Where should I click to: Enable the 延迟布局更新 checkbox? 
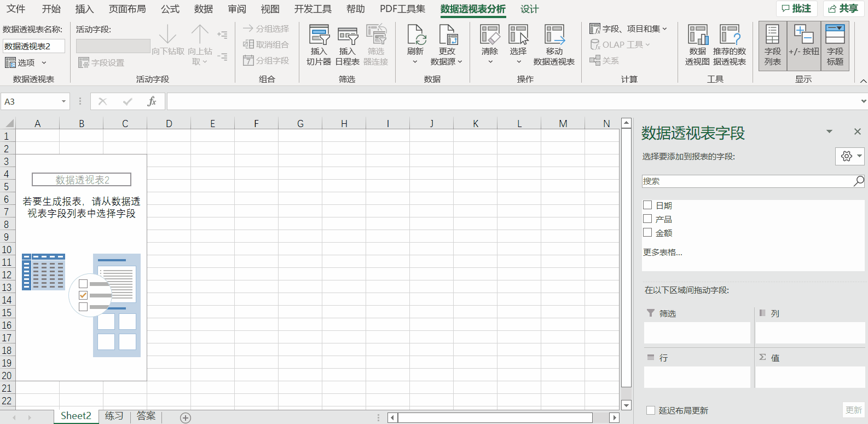pyautogui.click(x=651, y=410)
